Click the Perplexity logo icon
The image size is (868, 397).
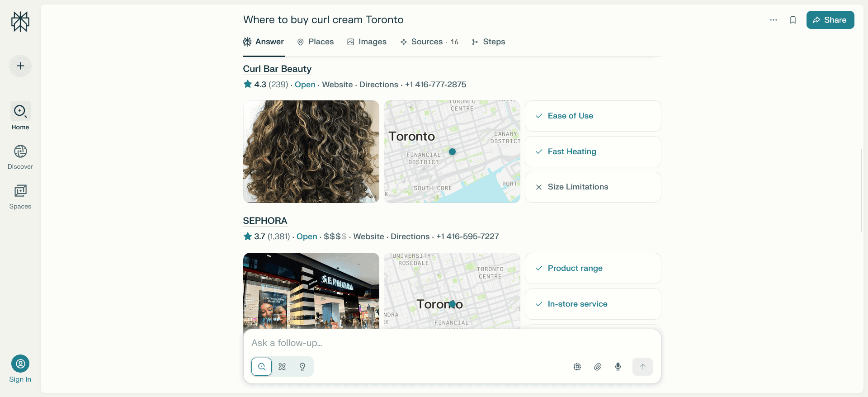pyautogui.click(x=20, y=21)
